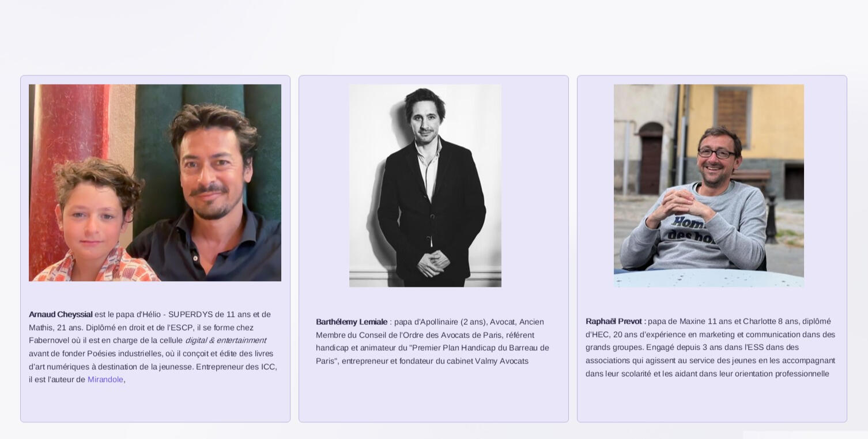Click "d'HEC" in Raphaël's bio
868x439 pixels.
click(597, 335)
